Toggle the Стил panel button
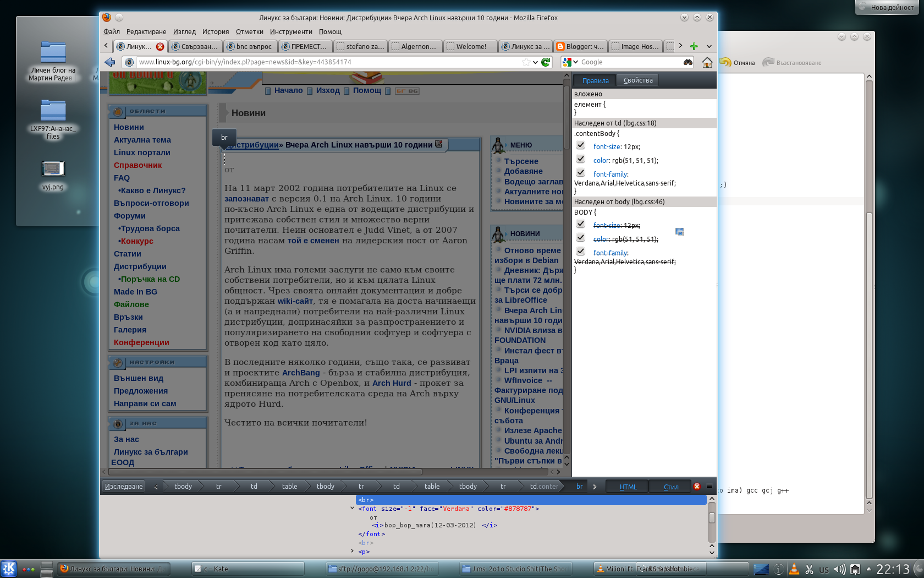924x578 pixels. (670, 487)
